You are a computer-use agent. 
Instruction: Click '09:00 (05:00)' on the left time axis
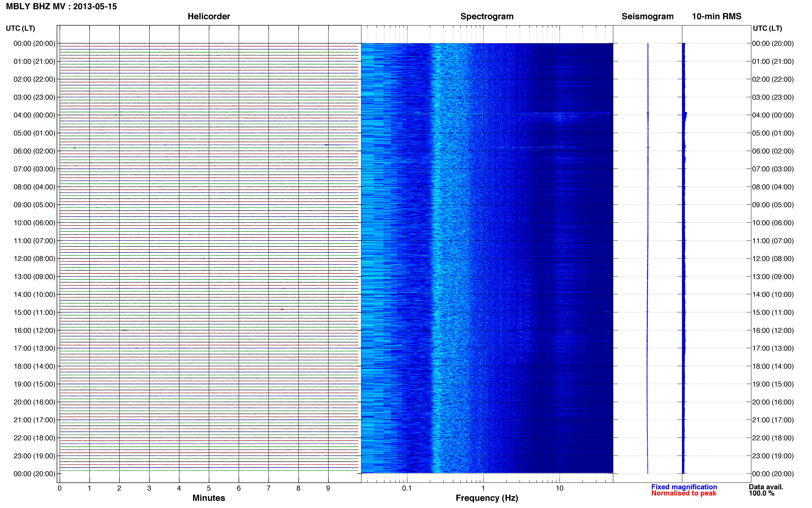click(34, 205)
